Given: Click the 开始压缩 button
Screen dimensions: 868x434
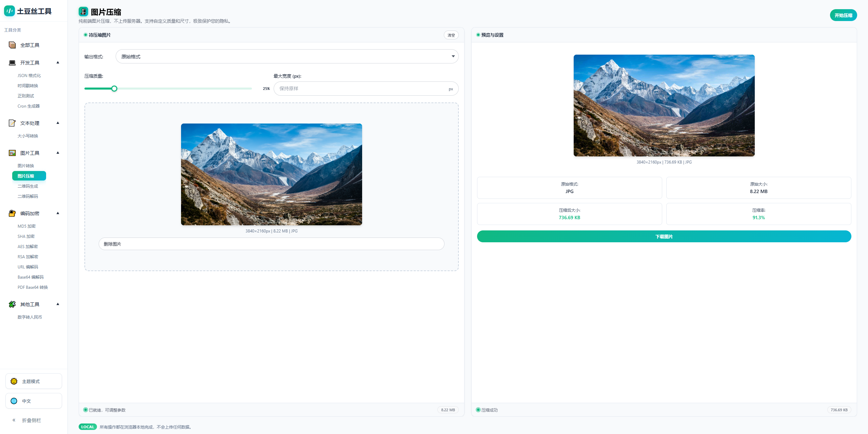Looking at the screenshot, I should [843, 15].
